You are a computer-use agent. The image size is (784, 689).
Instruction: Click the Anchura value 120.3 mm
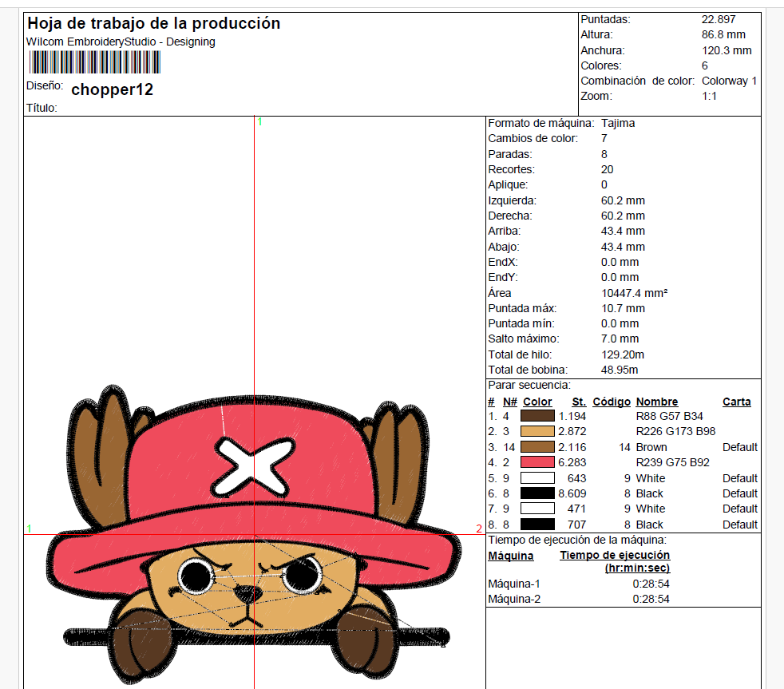tap(727, 50)
